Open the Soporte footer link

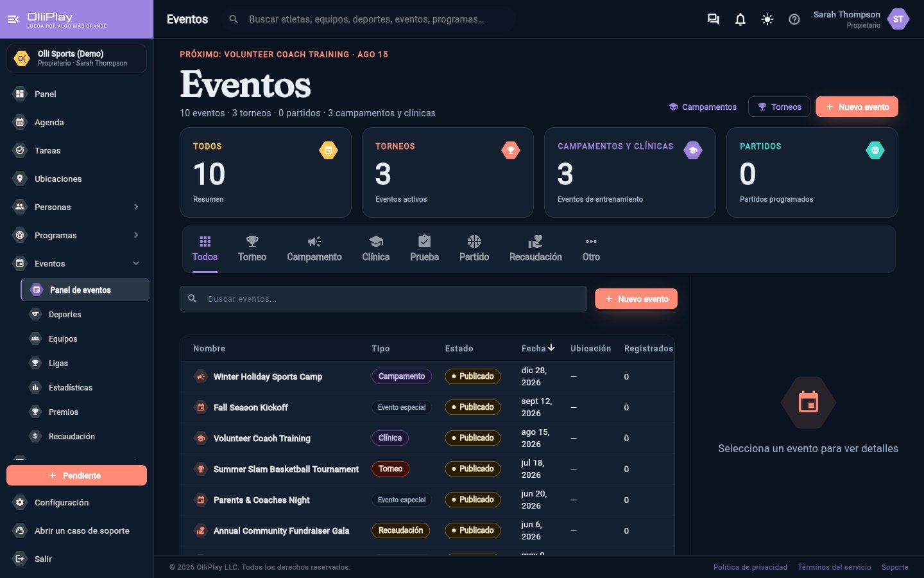click(x=894, y=567)
